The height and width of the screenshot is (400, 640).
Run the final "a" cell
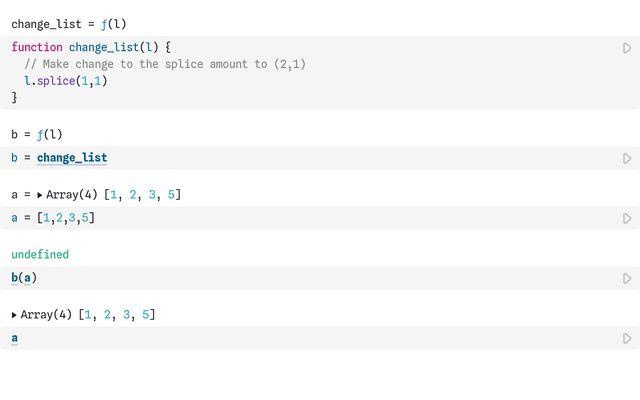tap(627, 338)
